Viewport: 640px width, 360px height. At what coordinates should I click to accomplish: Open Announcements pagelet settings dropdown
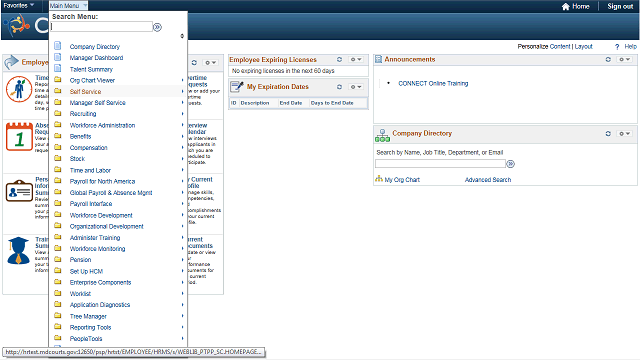pos(625,60)
